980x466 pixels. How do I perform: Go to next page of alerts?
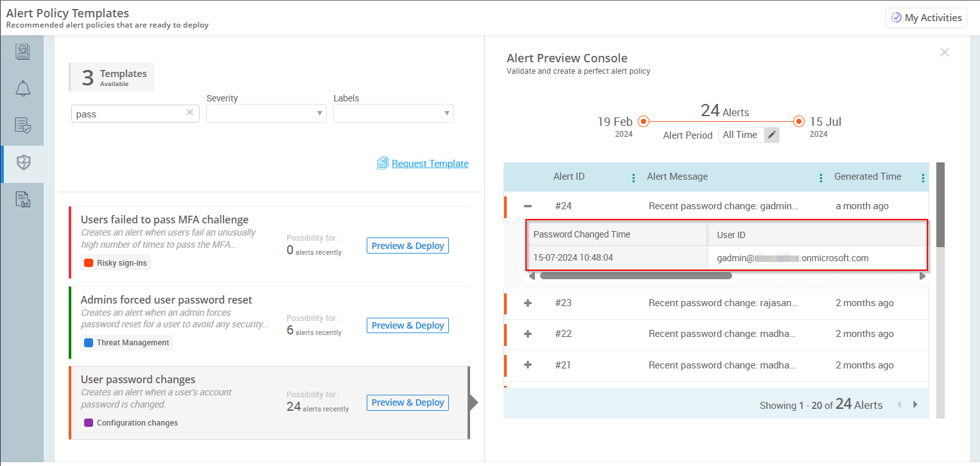[914, 404]
